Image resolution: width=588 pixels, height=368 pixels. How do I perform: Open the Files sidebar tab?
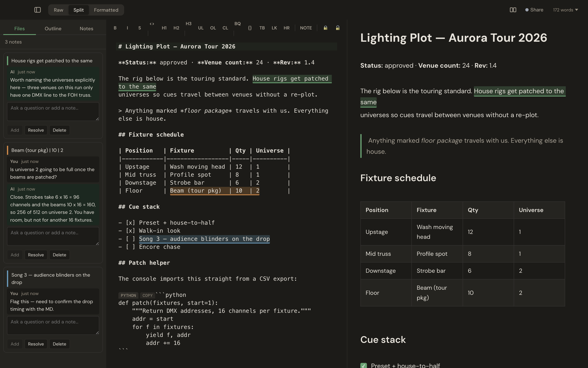19,28
